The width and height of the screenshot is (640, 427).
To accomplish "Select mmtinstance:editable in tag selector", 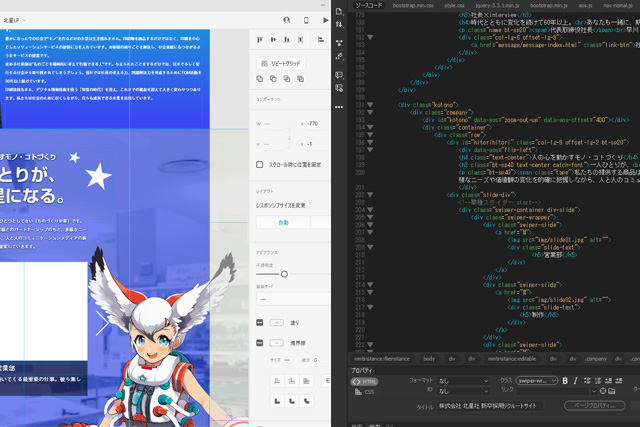I will [x=512, y=359].
